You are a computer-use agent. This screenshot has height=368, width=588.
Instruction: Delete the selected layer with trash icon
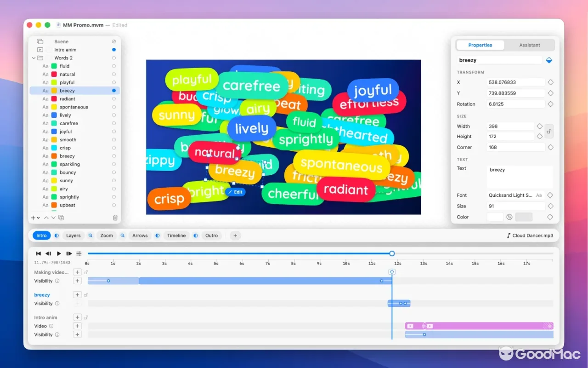point(115,218)
